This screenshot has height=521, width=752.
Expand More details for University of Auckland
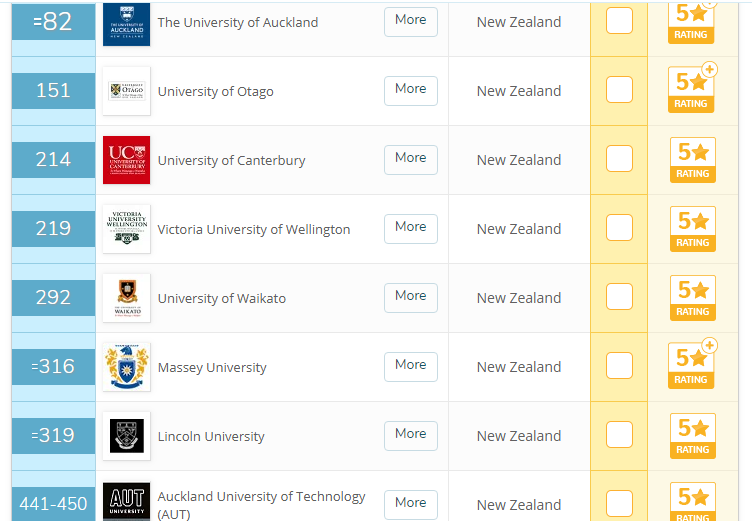pos(410,21)
